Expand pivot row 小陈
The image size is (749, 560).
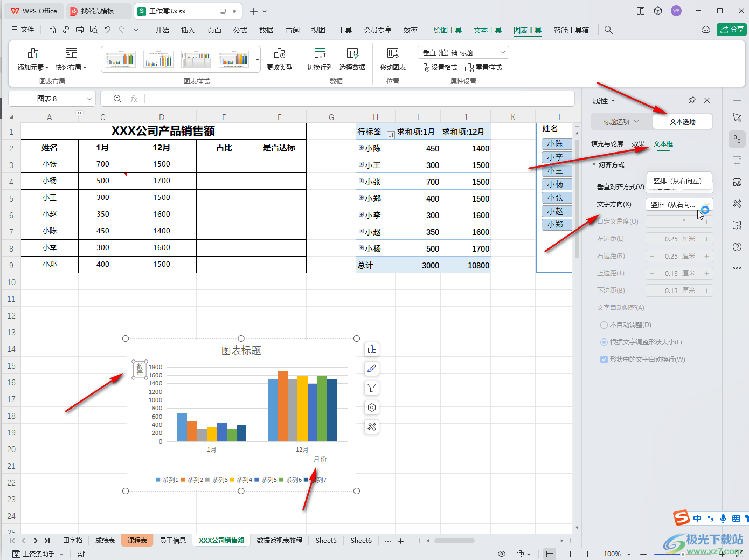click(x=361, y=148)
